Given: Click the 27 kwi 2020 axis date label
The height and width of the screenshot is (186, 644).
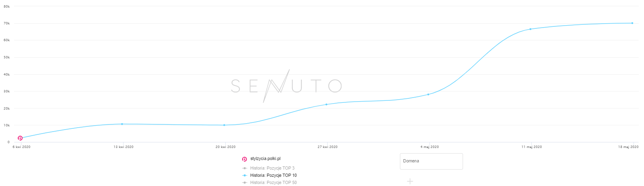Looking at the screenshot, I should coord(328,147).
